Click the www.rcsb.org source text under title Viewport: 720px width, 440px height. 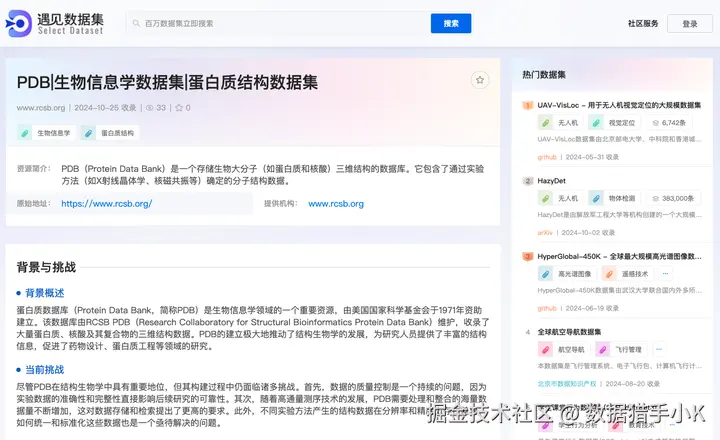(x=41, y=108)
